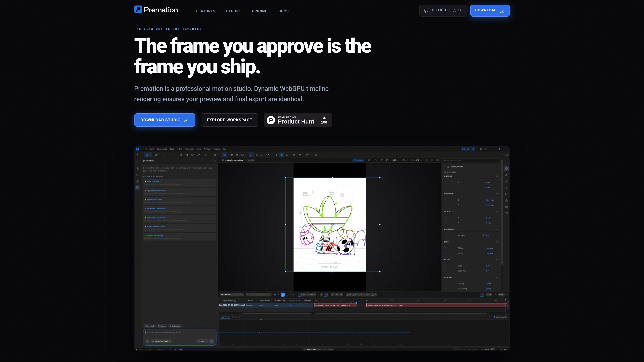Open the Plugins menu
The width and height of the screenshot is (644, 362).
click(x=217, y=149)
